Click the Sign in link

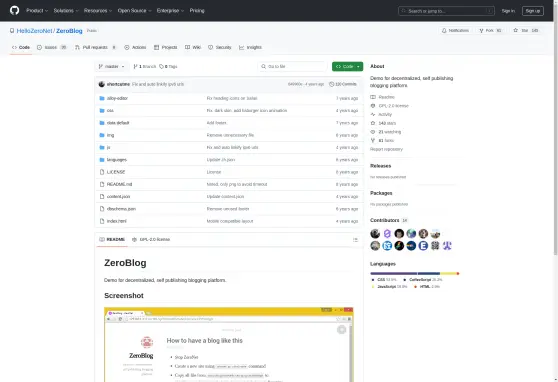(x=508, y=11)
